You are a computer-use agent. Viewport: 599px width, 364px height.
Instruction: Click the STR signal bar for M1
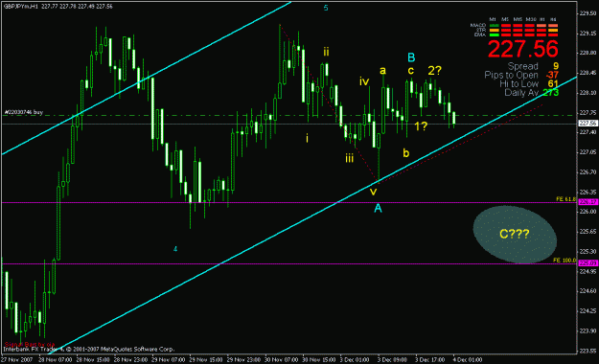tap(495, 31)
